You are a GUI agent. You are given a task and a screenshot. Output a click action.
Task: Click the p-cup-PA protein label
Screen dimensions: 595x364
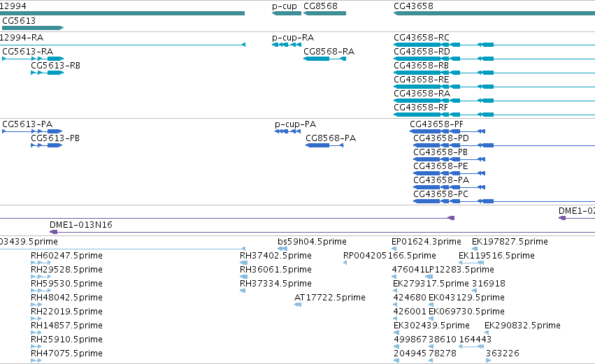coord(295,124)
